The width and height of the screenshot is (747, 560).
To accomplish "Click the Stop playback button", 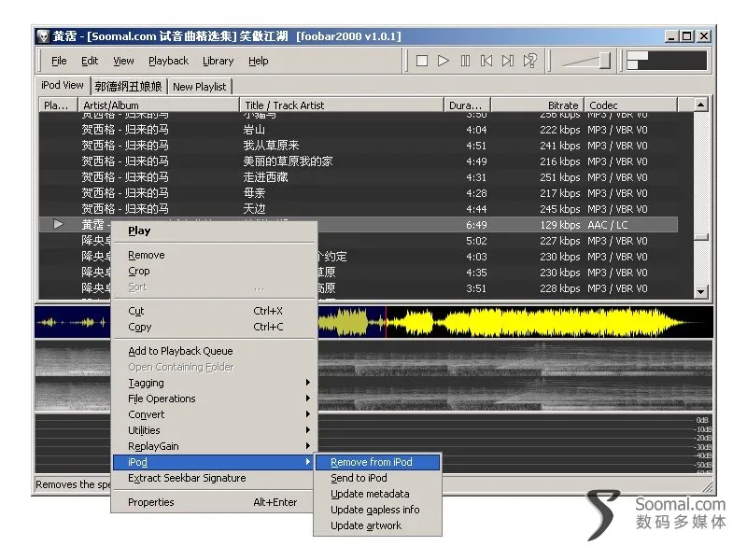I will point(422,61).
